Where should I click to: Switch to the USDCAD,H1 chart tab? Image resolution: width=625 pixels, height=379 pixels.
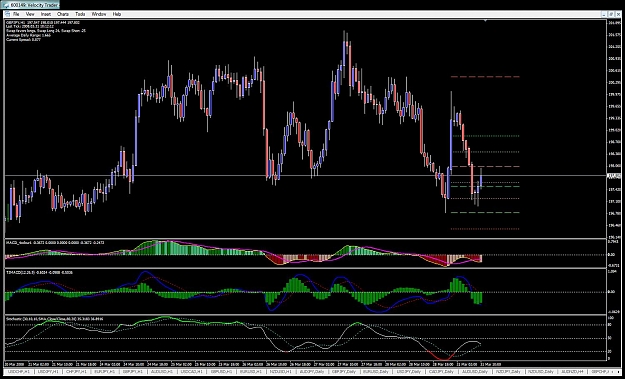[192, 371]
